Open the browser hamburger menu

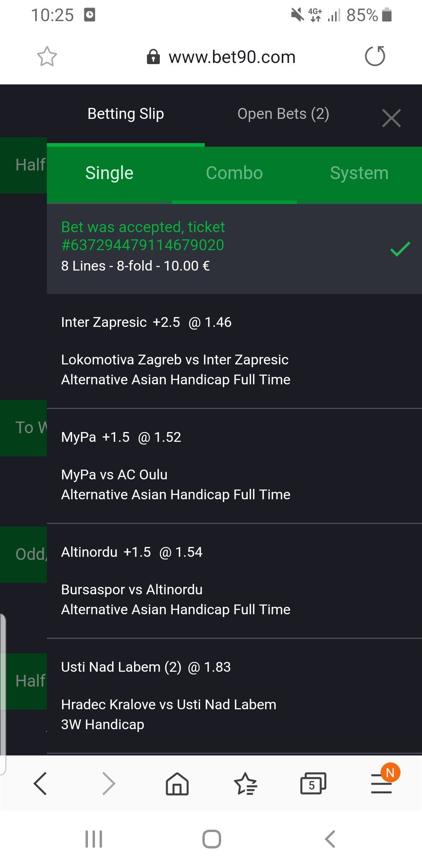click(382, 784)
